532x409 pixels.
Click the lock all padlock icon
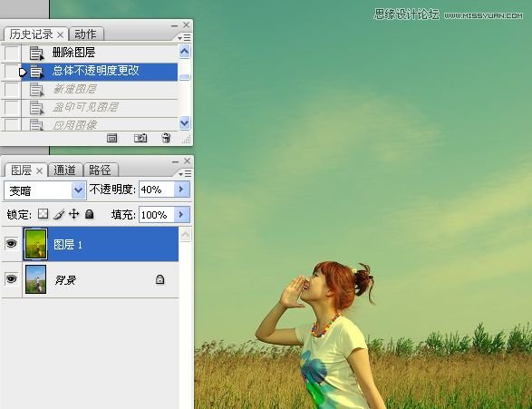tap(89, 214)
